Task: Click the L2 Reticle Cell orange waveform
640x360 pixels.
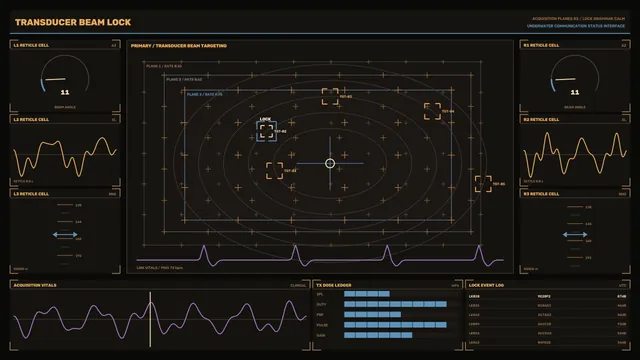Action: click(x=65, y=157)
